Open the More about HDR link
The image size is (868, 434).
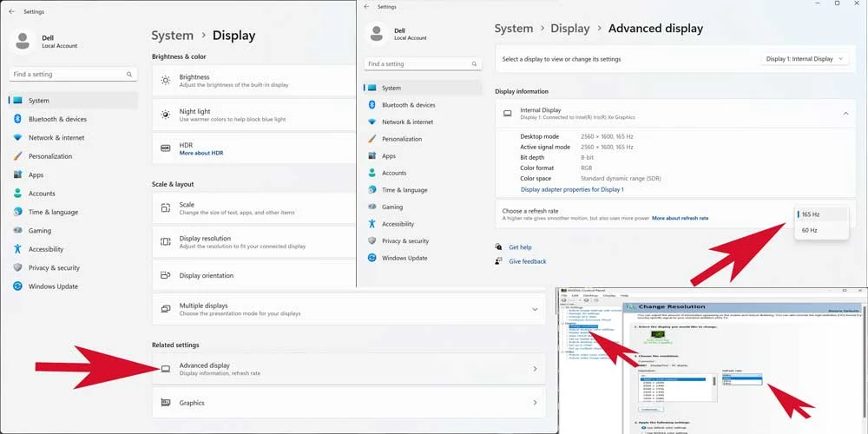[x=201, y=153]
